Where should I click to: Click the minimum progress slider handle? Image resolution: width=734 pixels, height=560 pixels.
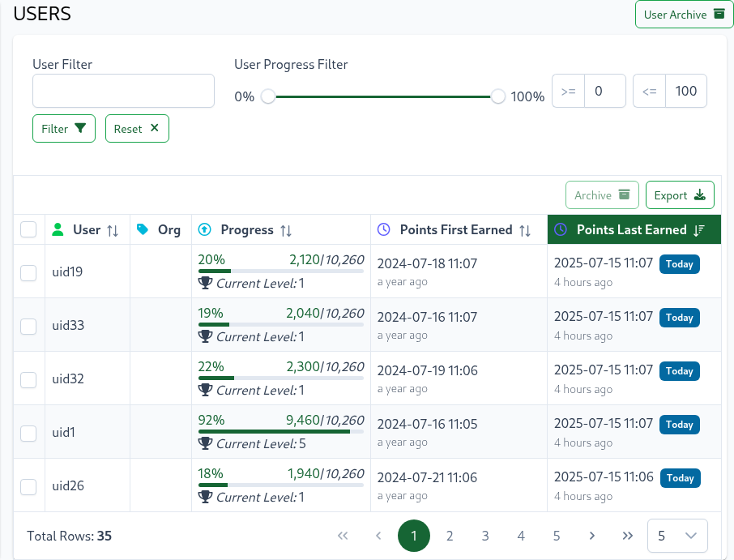(x=268, y=97)
